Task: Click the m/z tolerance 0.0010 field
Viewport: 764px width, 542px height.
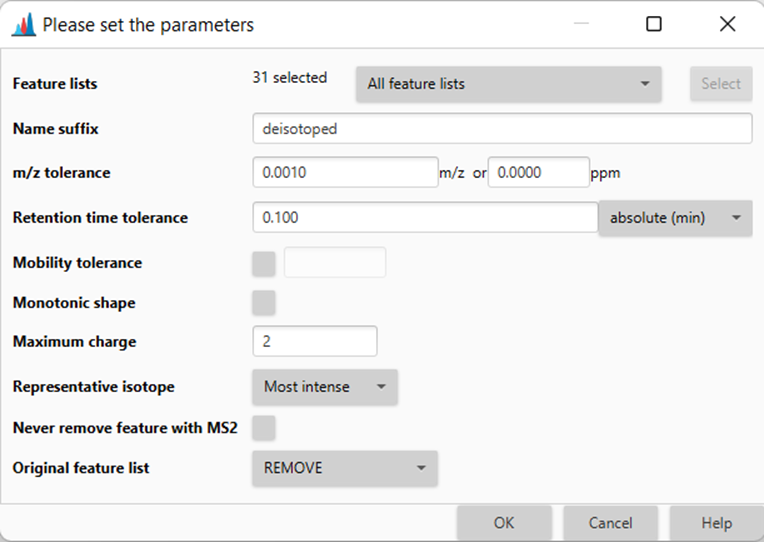Action: 345,173
